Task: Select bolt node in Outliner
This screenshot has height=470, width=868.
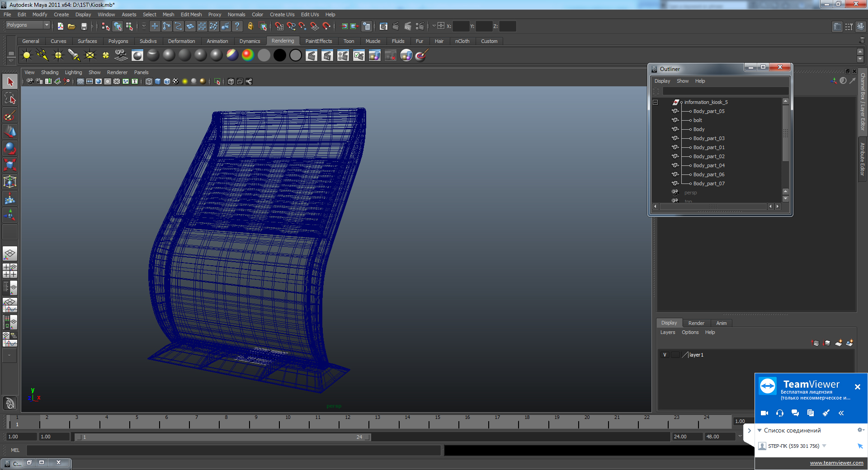Action: [698, 120]
